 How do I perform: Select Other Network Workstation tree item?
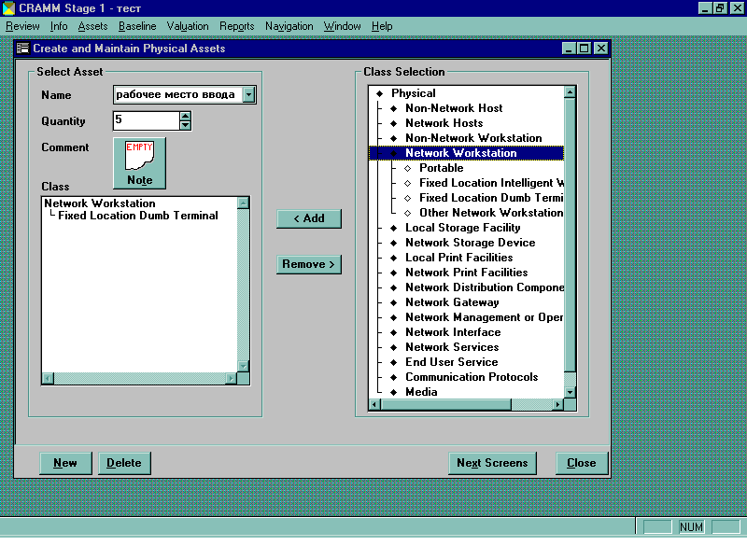(491, 213)
